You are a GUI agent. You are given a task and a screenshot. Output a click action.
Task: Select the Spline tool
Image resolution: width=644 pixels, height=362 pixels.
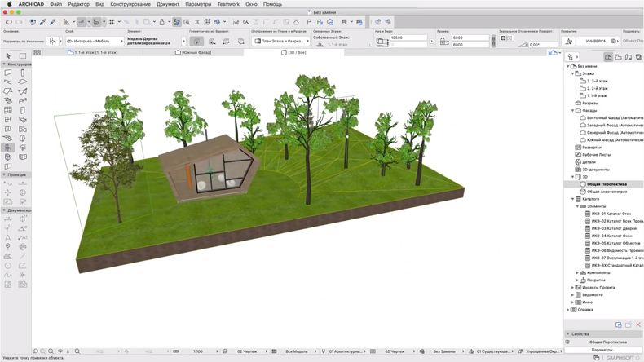[8, 275]
